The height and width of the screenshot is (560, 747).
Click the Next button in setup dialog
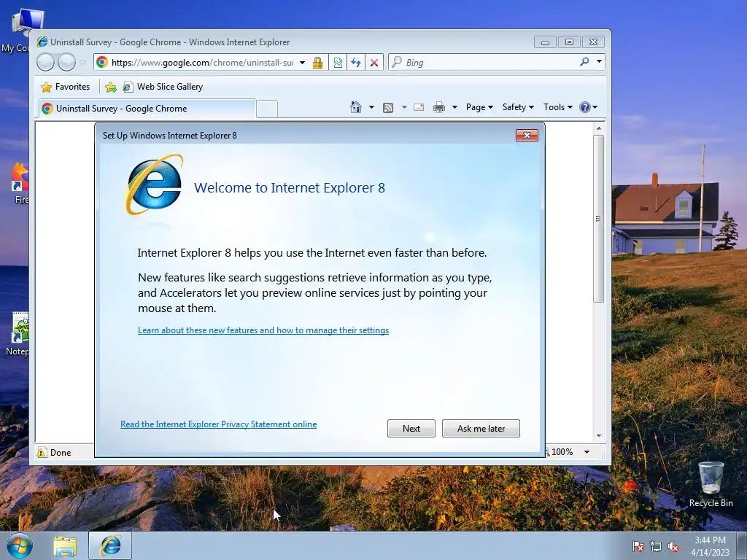click(x=411, y=428)
